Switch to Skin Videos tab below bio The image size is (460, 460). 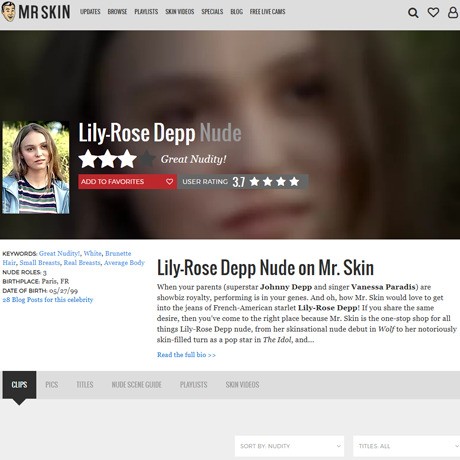242,385
